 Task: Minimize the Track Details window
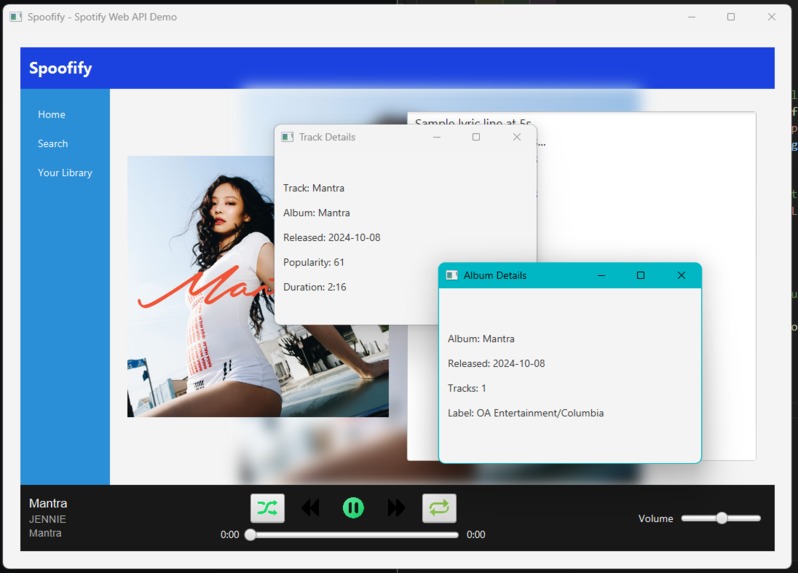(x=437, y=137)
